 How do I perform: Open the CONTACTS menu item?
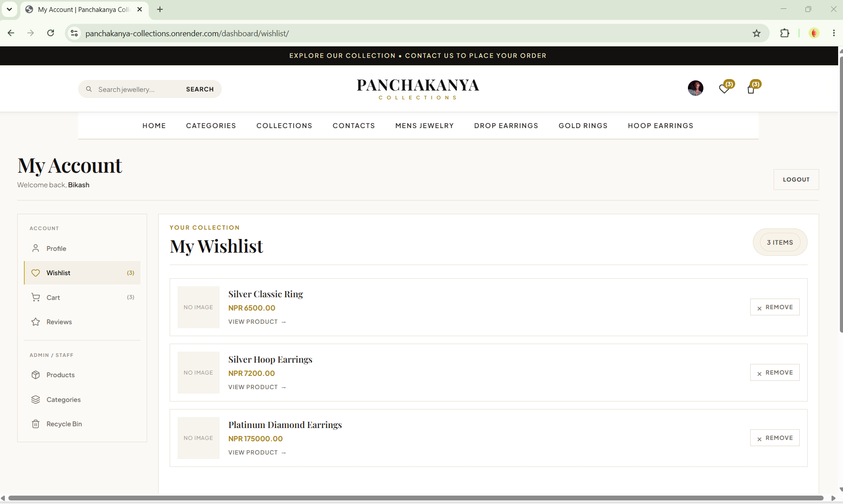pyautogui.click(x=354, y=126)
